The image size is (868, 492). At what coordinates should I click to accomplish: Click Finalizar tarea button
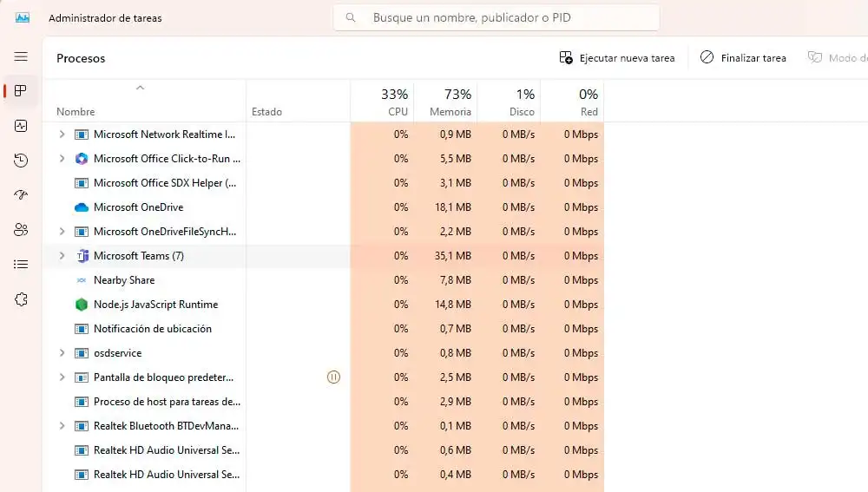[x=743, y=58]
